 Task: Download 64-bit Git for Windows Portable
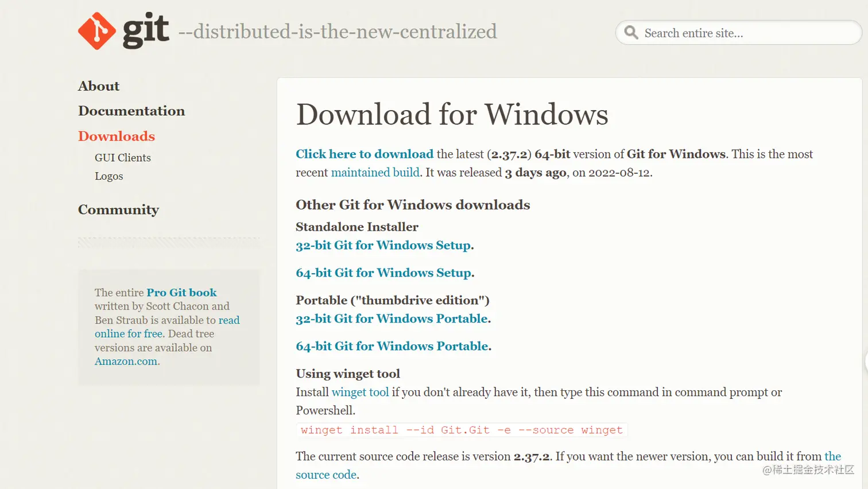pos(392,346)
